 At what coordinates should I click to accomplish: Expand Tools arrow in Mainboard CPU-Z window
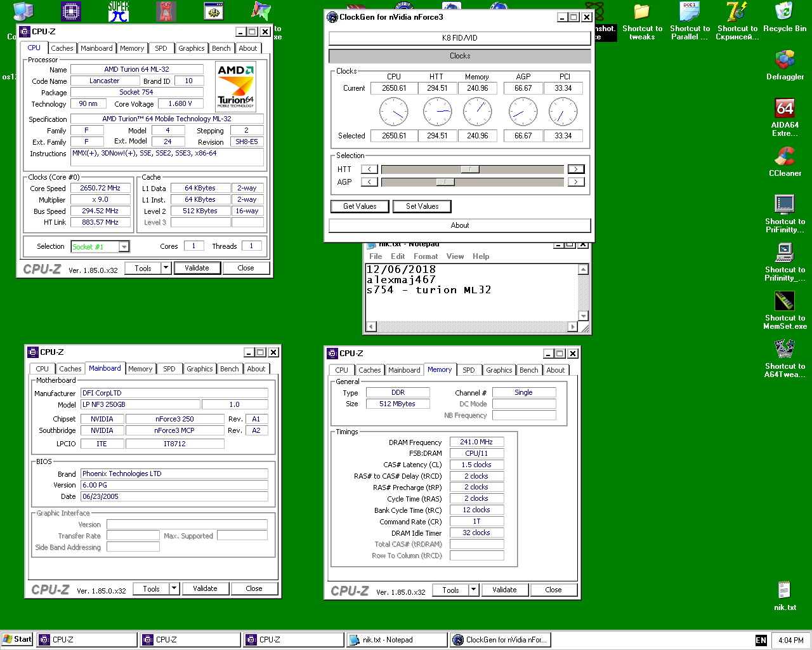(174, 588)
